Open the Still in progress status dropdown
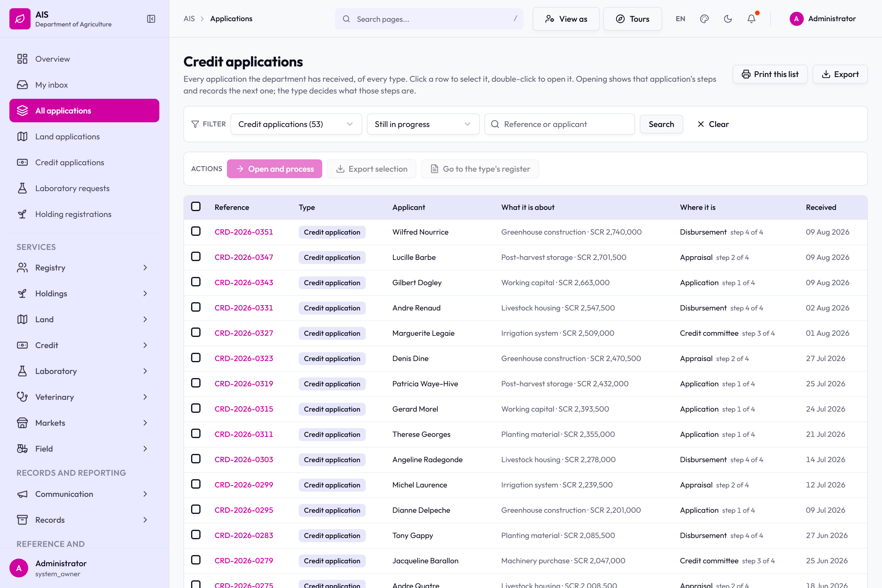 (x=423, y=124)
